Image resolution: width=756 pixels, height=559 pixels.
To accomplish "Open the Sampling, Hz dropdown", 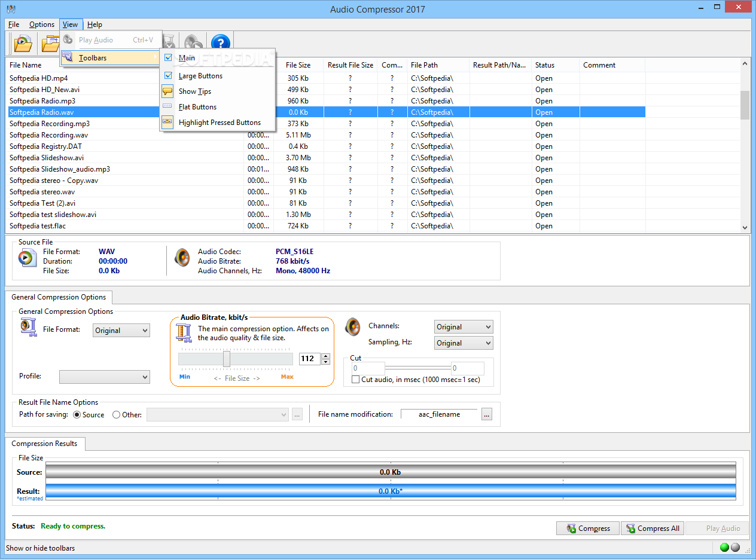I will pos(464,343).
